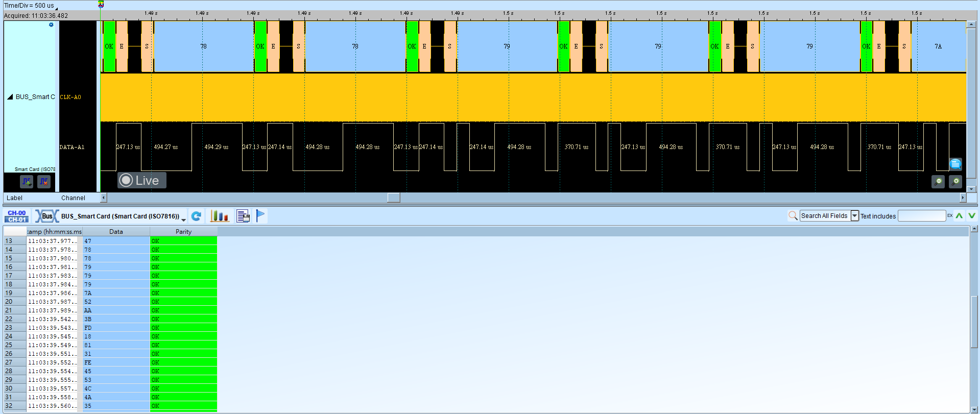The width and height of the screenshot is (980, 414).
Task: Click the waveform scroll left arrow
Action: click(x=104, y=198)
